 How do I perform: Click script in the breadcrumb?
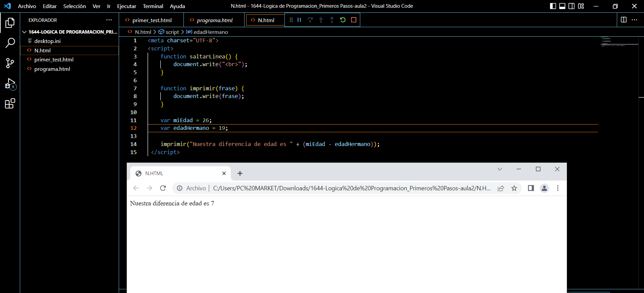pyautogui.click(x=172, y=32)
